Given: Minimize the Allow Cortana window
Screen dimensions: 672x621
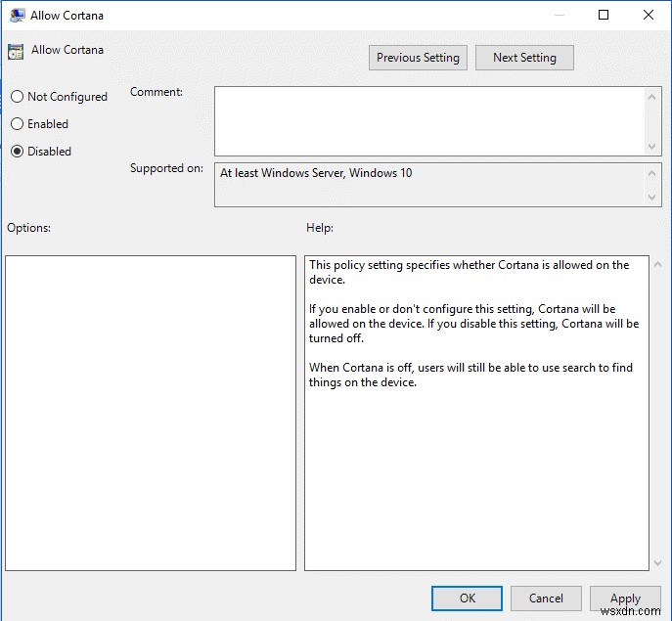Looking at the screenshot, I should [x=560, y=15].
